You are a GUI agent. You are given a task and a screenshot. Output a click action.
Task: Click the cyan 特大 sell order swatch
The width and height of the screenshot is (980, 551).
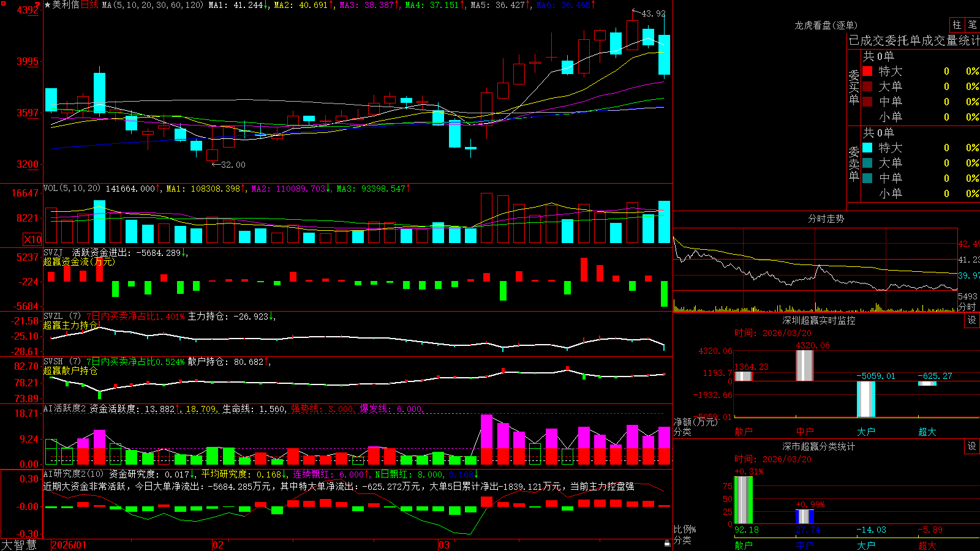coord(867,148)
